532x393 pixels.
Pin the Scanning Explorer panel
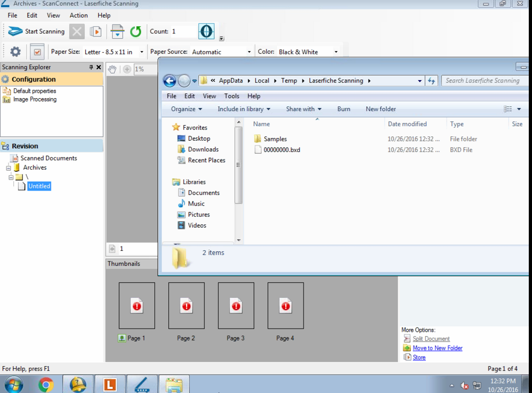coord(91,67)
